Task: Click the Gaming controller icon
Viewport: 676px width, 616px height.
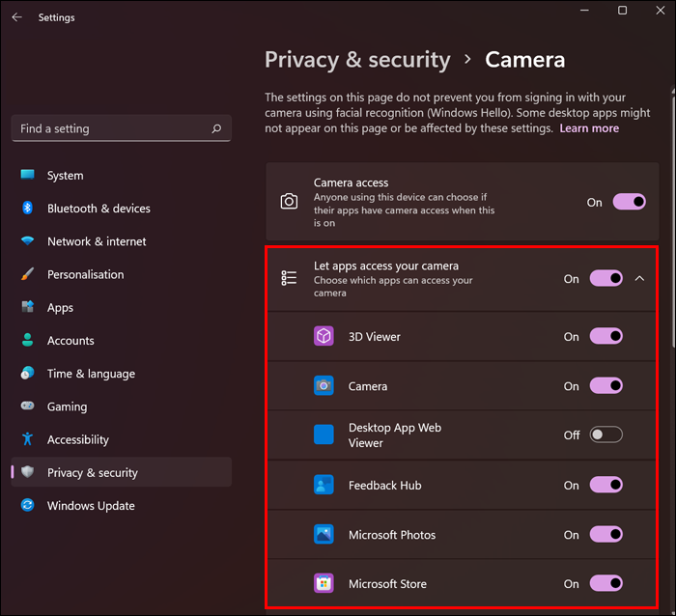Action: click(28, 406)
